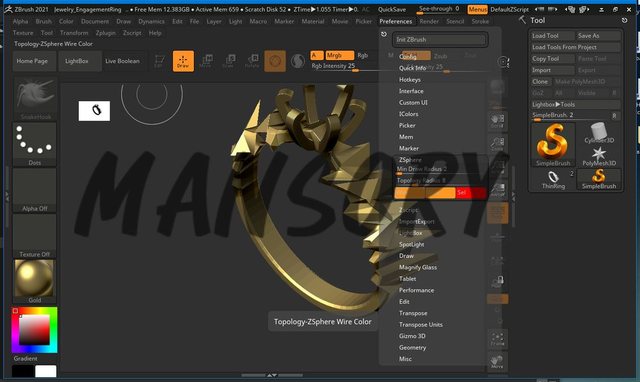This screenshot has height=382, width=640.
Task: Expand the Custom UI preferences section
Action: pos(413,102)
